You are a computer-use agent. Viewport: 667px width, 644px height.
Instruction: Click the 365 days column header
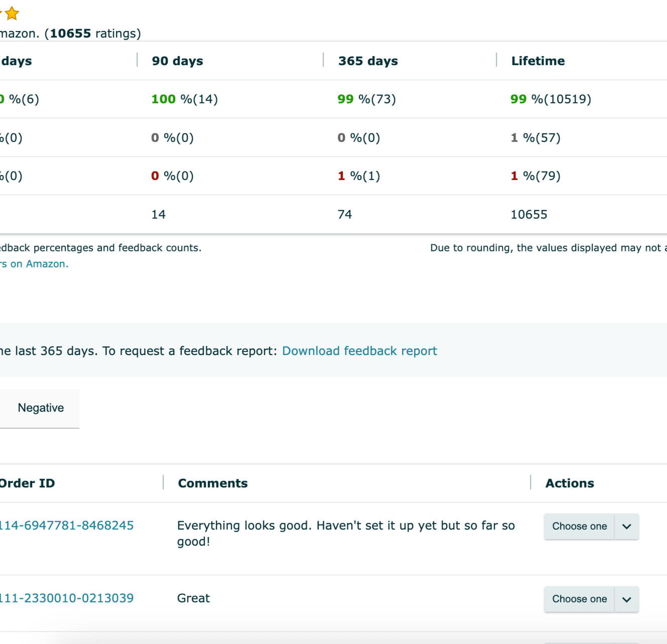coord(368,61)
